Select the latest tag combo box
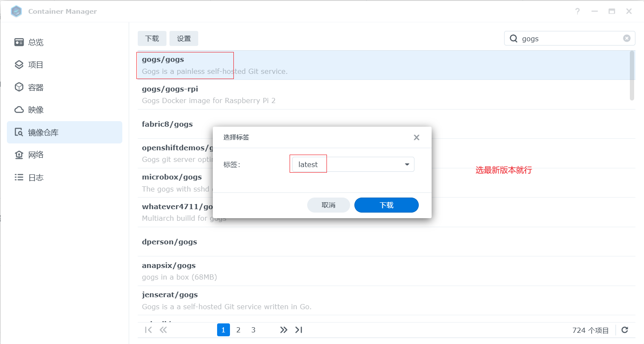Viewport: 644px width, 344px height. click(x=353, y=164)
